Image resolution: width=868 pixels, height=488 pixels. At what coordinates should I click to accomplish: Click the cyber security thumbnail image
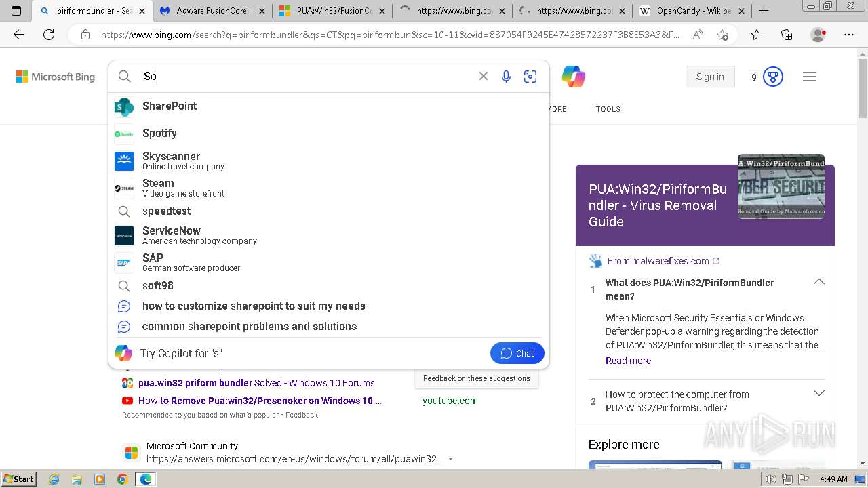pyautogui.click(x=781, y=186)
